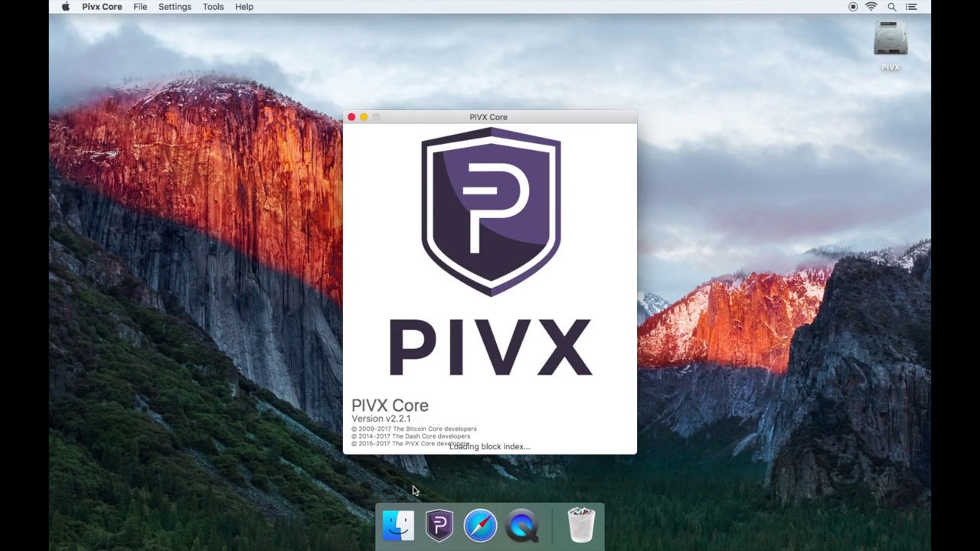Open Finder from the Dock
The image size is (980, 551).
(x=398, y=526)
